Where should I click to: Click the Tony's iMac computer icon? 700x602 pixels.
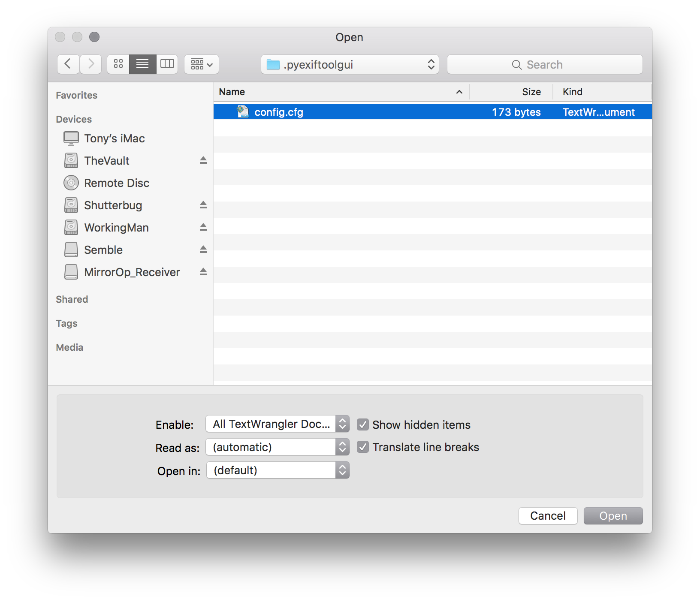(x=71, y=138)
